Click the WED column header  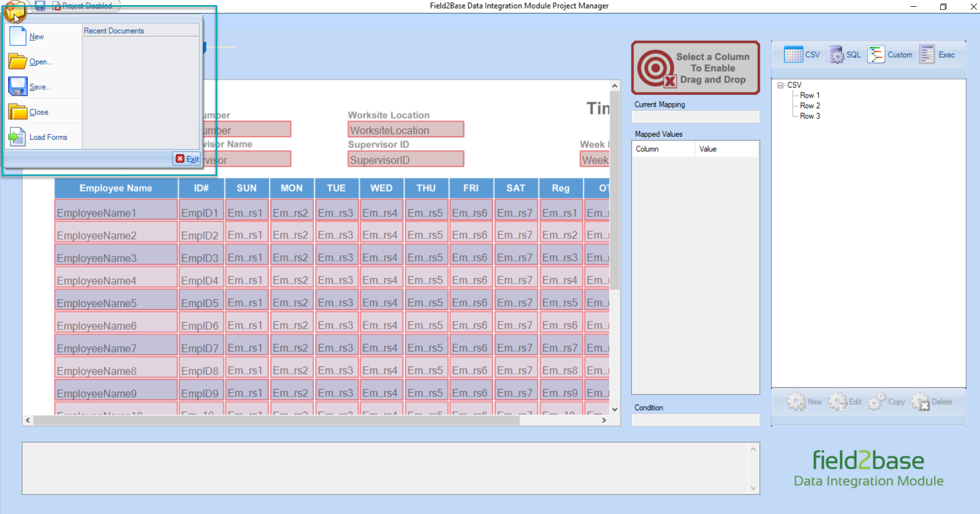[381, 188]
